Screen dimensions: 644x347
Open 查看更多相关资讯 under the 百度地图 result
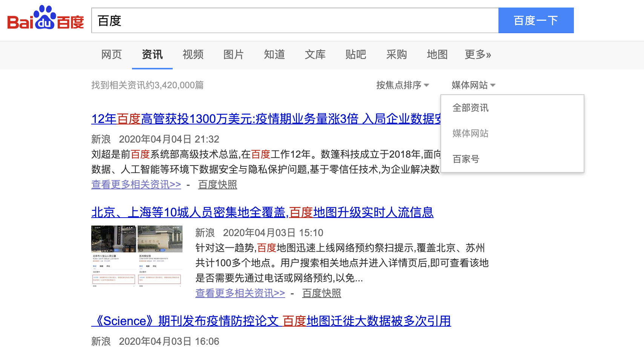click(x=240, y=293)
